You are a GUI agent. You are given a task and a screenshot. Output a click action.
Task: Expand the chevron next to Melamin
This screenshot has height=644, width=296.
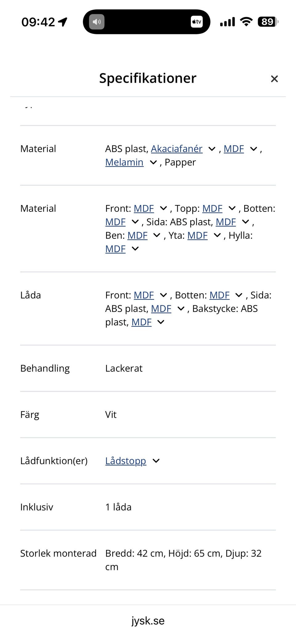[153, 163]
